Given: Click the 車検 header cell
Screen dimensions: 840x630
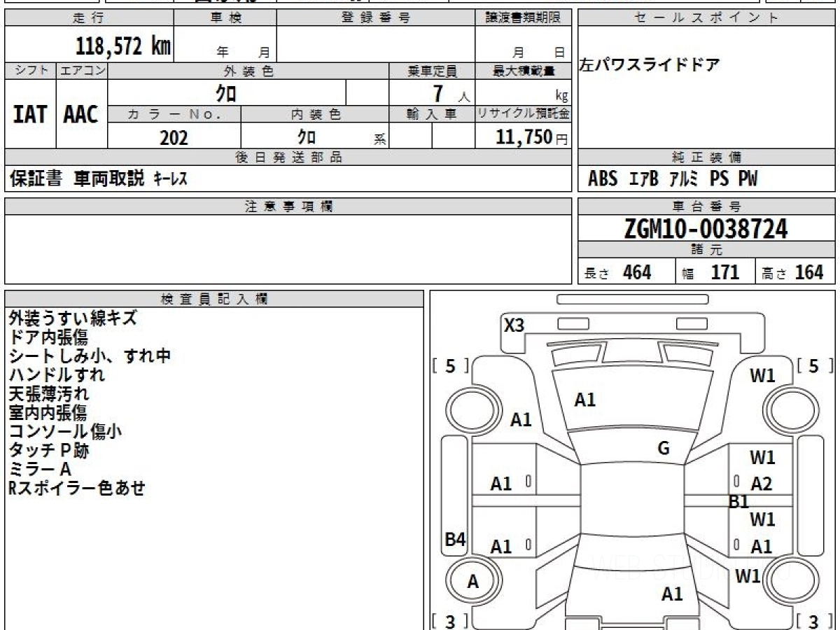Looking at the screenshot, I should click(225, 18).
